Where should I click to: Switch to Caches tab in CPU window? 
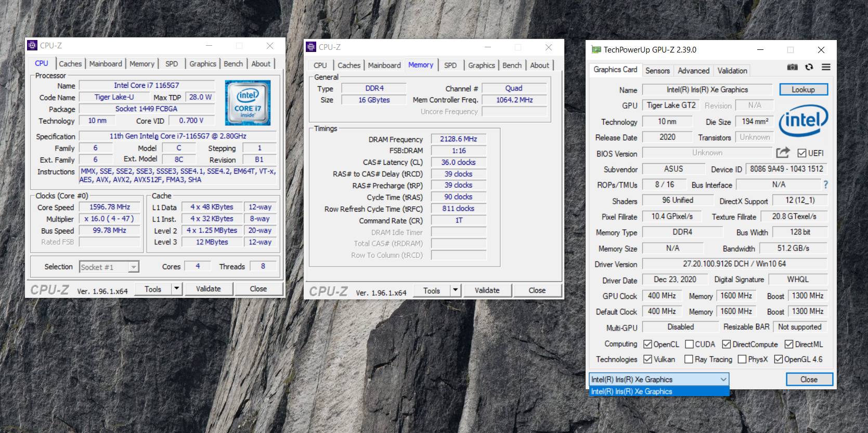click(x=70, y=64)
